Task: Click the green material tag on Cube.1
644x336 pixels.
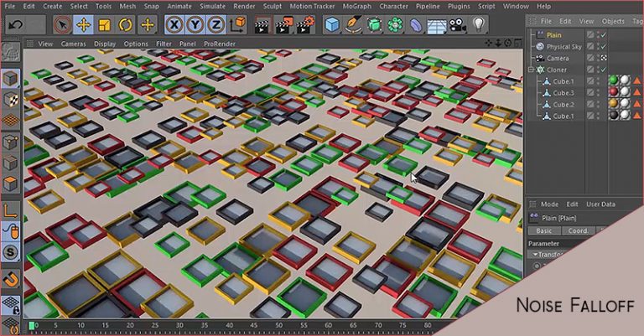Action: (x=613, y=81)
